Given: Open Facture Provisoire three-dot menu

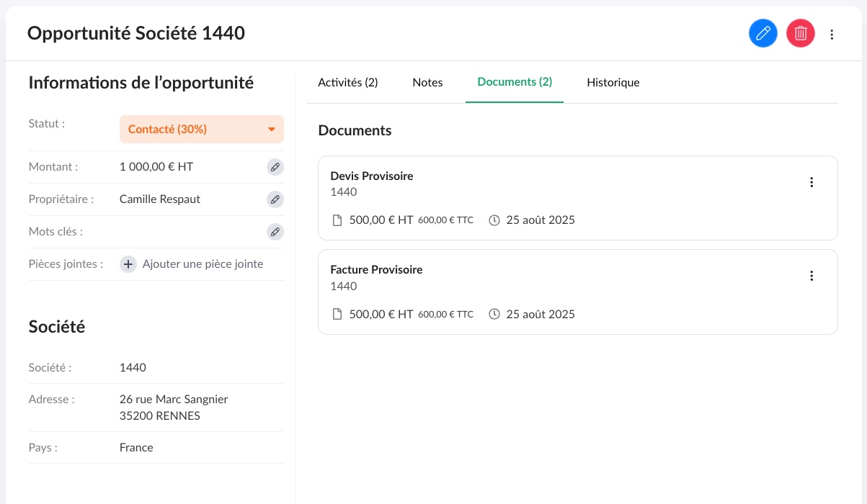Looking at the screenshot, I should pyautogui.click(x=812, y=276).
